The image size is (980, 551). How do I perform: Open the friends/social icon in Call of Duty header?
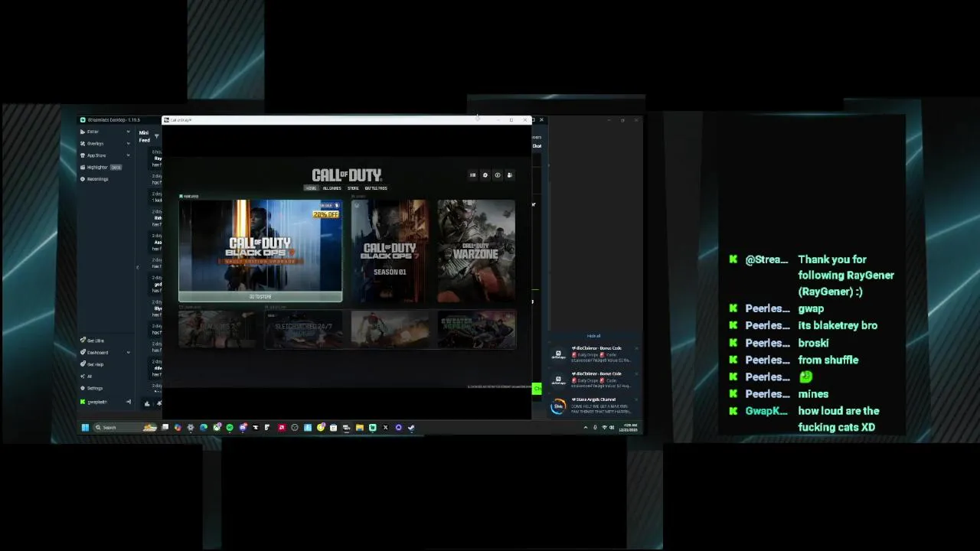509,175
